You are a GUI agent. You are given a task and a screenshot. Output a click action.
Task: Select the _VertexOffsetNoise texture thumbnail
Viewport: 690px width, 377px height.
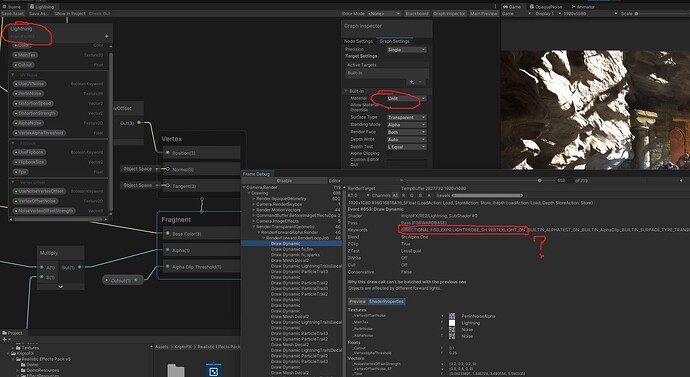pos(452,316)
